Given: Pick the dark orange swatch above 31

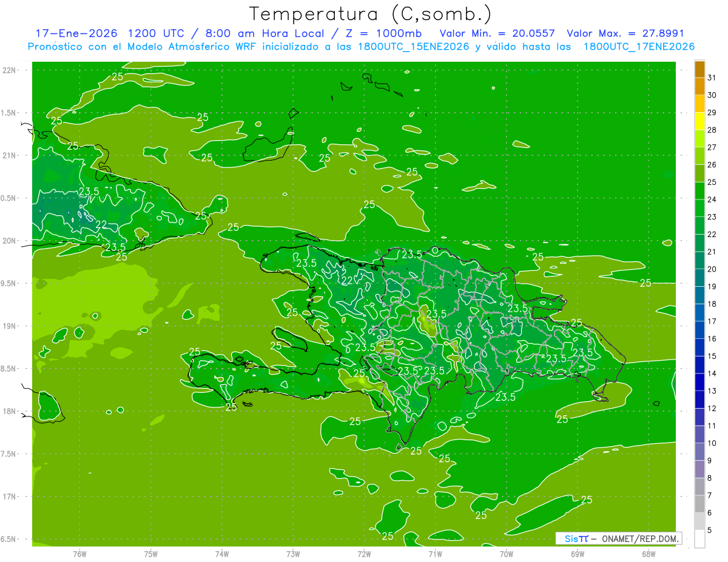Looking at the screenshot, I should [699, 69].
